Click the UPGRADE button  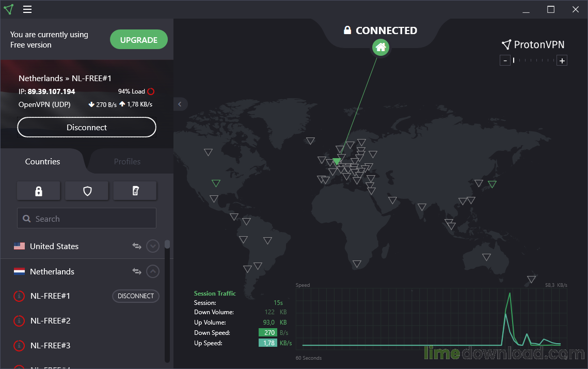pyautogui.click(x=139, y=39)
